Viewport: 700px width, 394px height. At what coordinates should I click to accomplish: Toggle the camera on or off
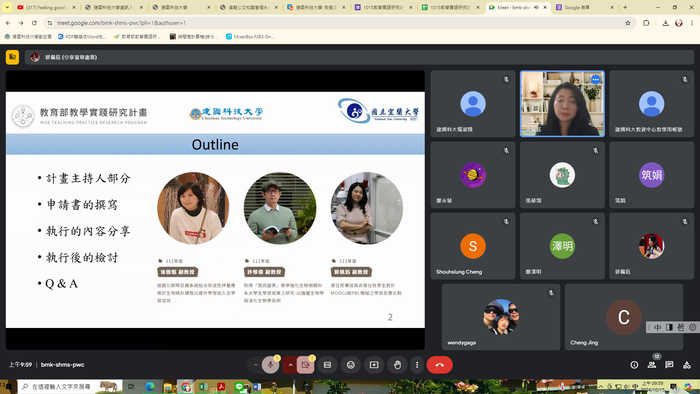pyautogui.click(x=306, y=365)
